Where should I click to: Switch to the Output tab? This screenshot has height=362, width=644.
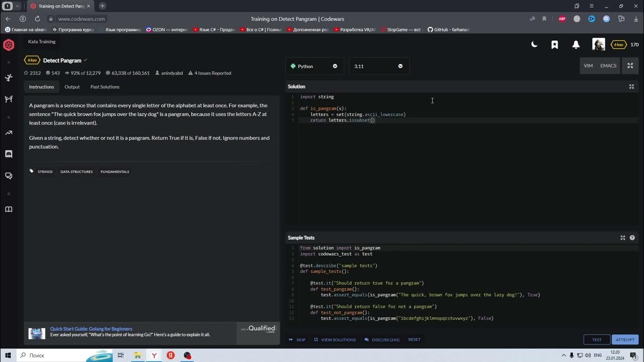pos(72,87)
